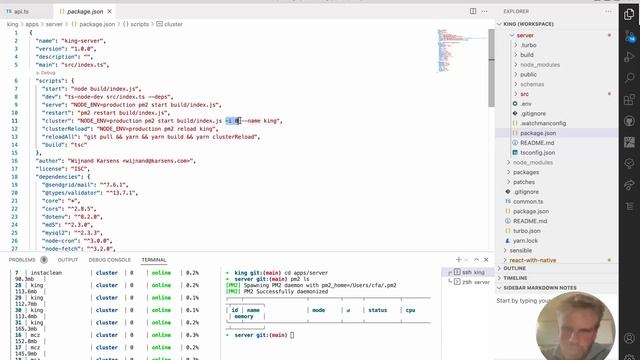Viewport: 640px width, 360px height.
Task: Open the Run and Debug view
Action: click(629, 57)
